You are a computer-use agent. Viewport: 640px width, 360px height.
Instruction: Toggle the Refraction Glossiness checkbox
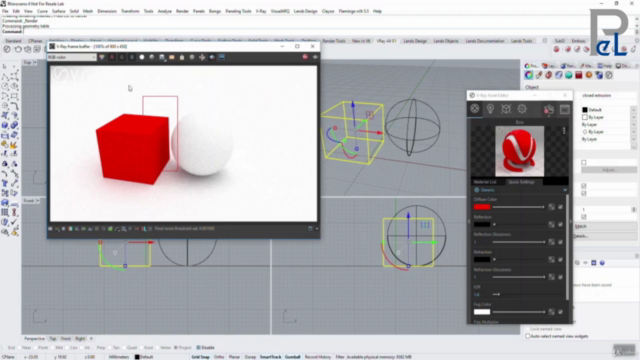coord(561,277)
